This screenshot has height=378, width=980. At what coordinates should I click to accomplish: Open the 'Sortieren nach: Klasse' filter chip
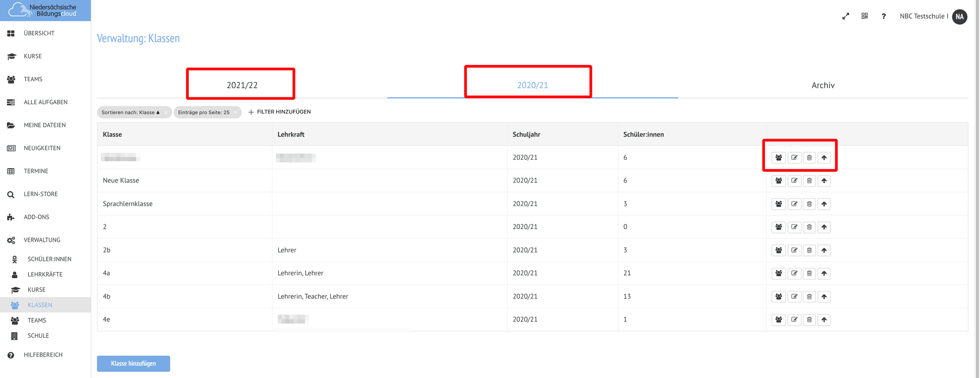point(130,112)
